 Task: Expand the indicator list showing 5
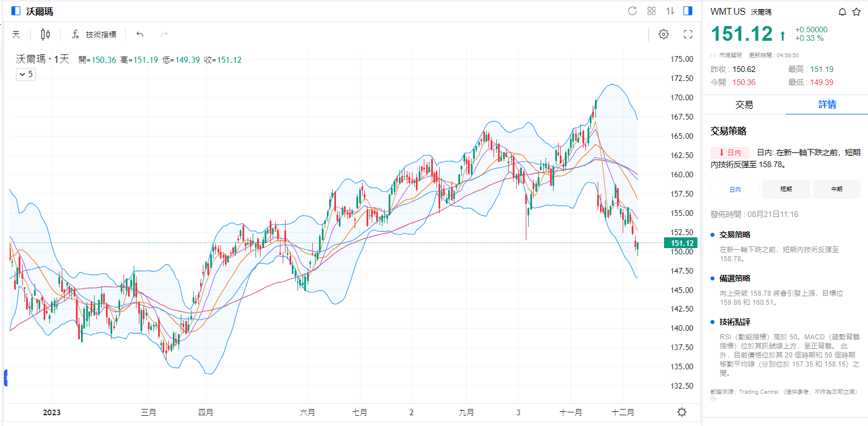tap(25, 74)
